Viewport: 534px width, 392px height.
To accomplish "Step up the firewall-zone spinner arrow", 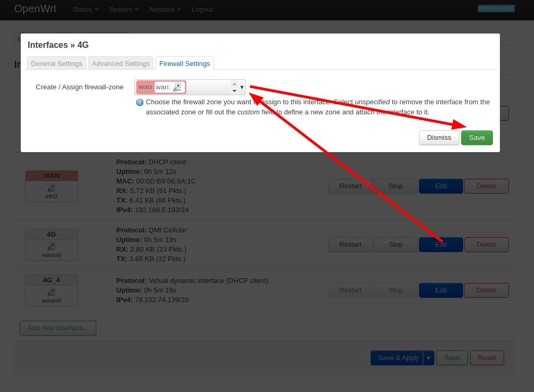I will 234,84.
